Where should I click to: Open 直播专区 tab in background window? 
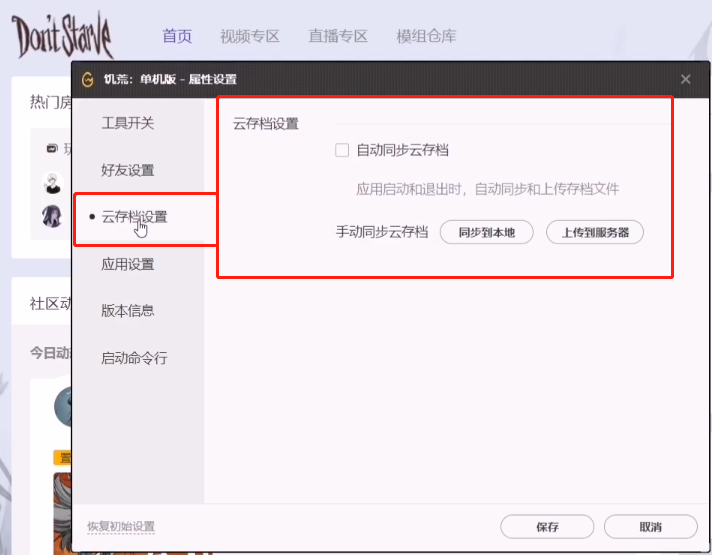[x=338, y=36]
